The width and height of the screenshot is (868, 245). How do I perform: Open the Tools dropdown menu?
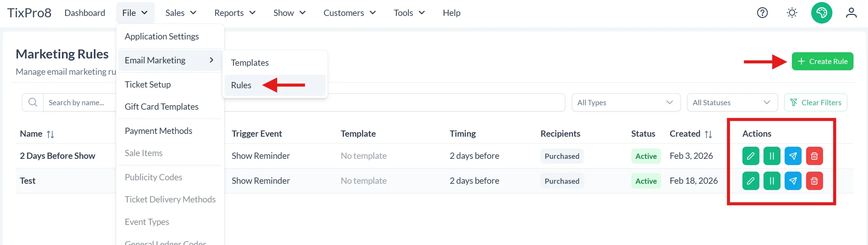pyautogui.click(x=409, y=13)
